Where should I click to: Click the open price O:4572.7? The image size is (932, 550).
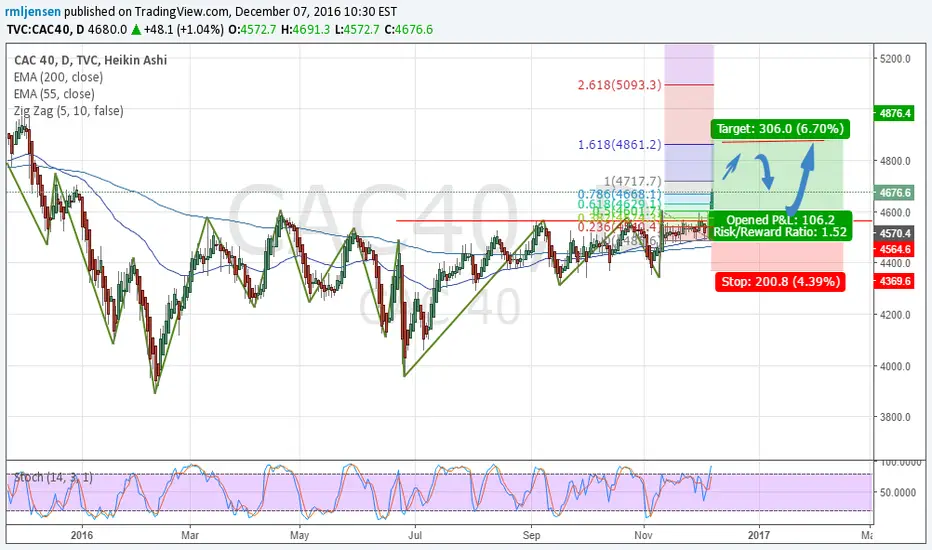click(x=251, y=29)
